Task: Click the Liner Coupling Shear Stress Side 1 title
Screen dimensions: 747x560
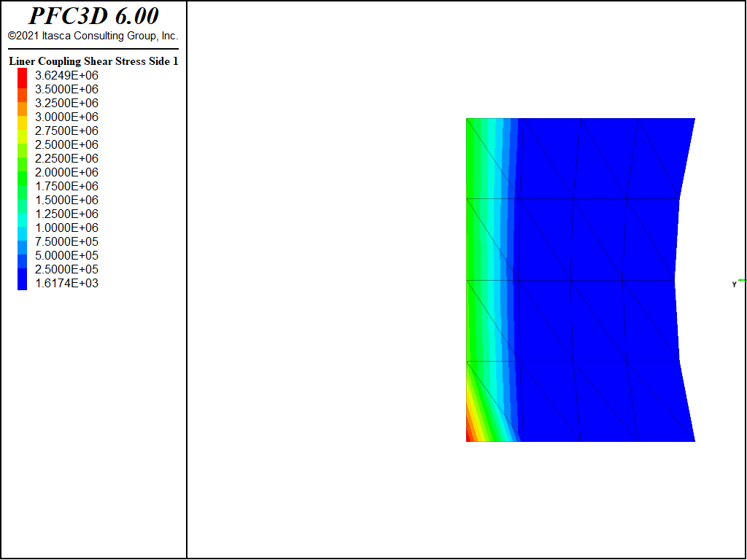Action: (93, 61)
